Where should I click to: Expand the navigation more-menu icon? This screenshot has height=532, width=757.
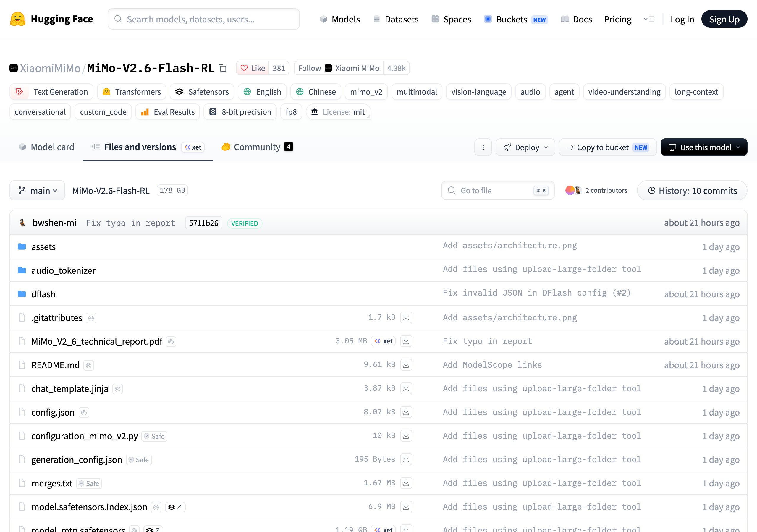click(649, 19)
